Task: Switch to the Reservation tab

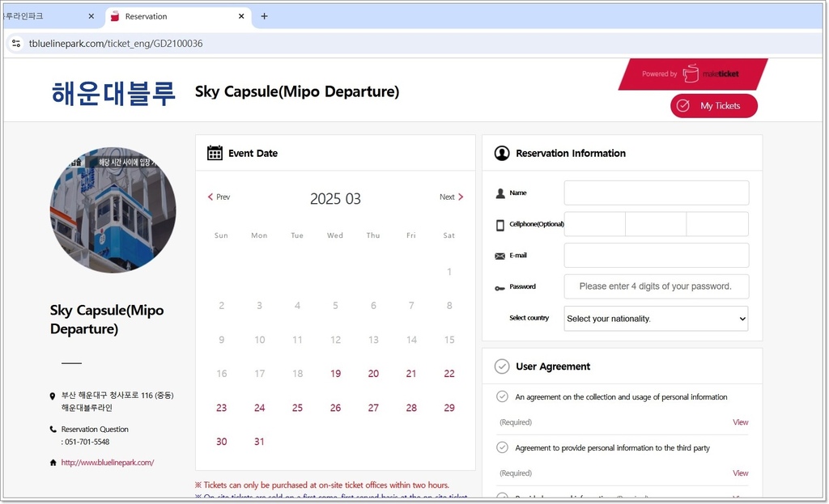Action: tap(179, 16)
